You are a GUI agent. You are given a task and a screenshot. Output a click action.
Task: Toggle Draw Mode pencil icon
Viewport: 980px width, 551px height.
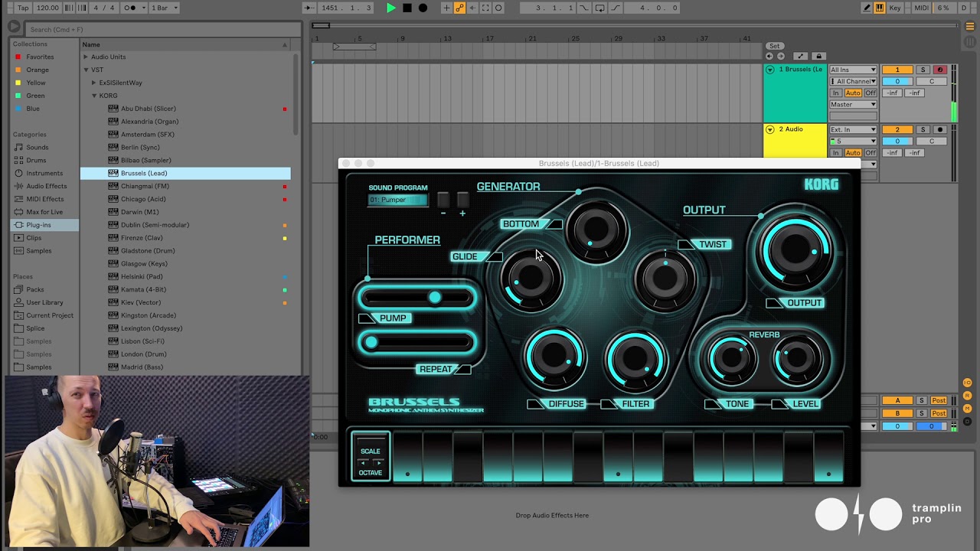(867, 8)
